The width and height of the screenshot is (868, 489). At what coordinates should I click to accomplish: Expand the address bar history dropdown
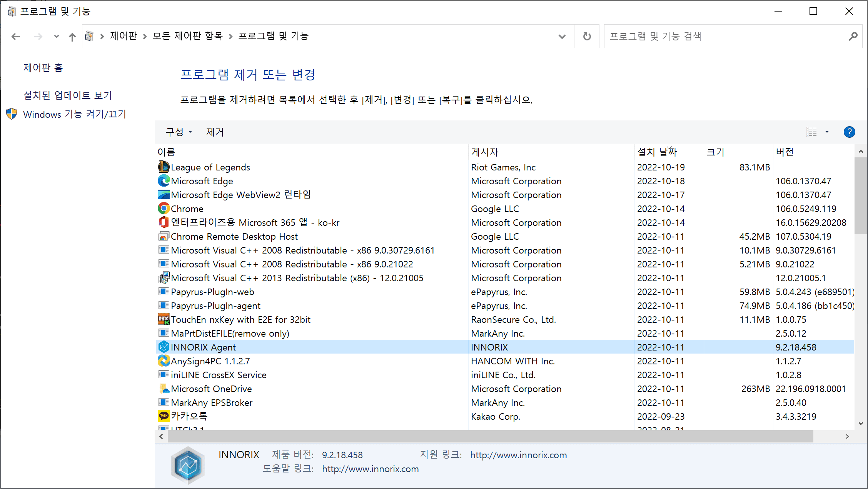562,37
